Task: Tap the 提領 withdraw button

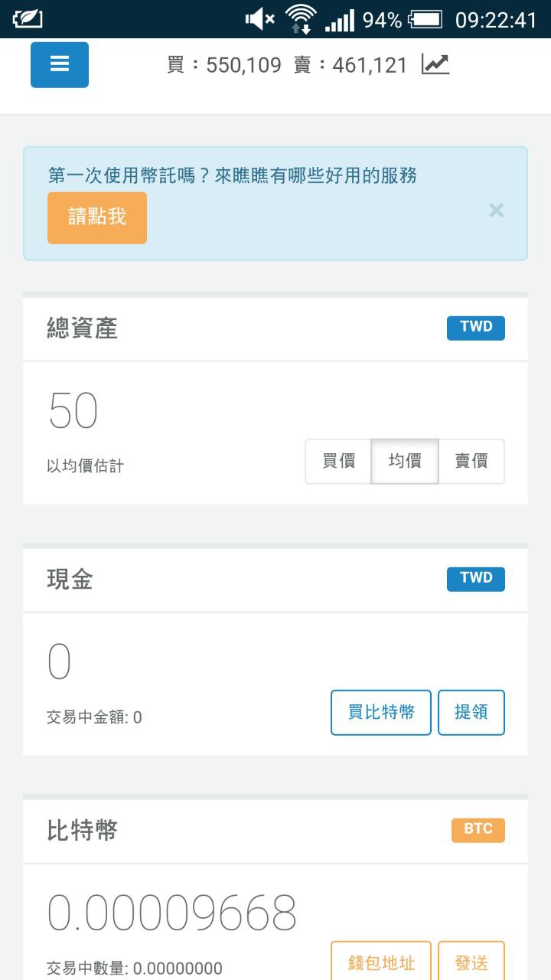Action: click(x=471, y=713)
